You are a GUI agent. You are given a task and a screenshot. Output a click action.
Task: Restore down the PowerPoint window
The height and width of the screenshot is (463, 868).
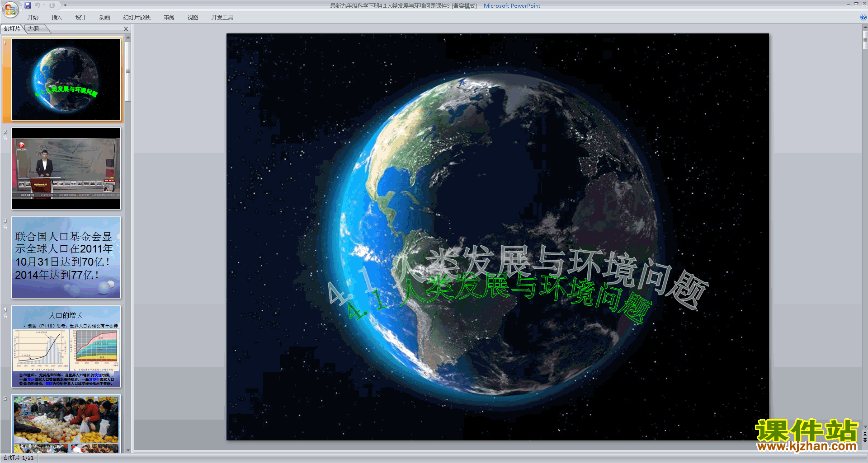pos(856,4)
